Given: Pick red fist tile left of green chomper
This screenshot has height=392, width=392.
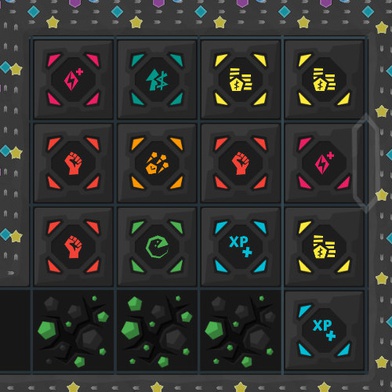Looking at the screenshot, I should (x=73, y=247).
